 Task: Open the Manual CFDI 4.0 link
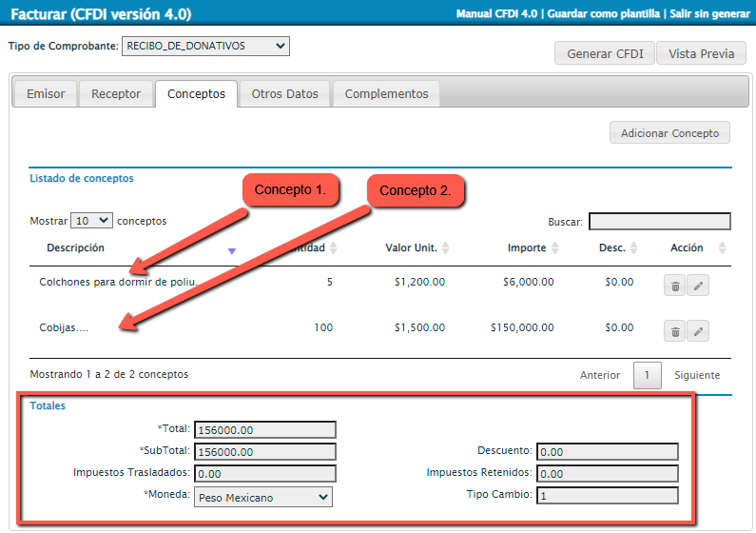pos(497,14)
